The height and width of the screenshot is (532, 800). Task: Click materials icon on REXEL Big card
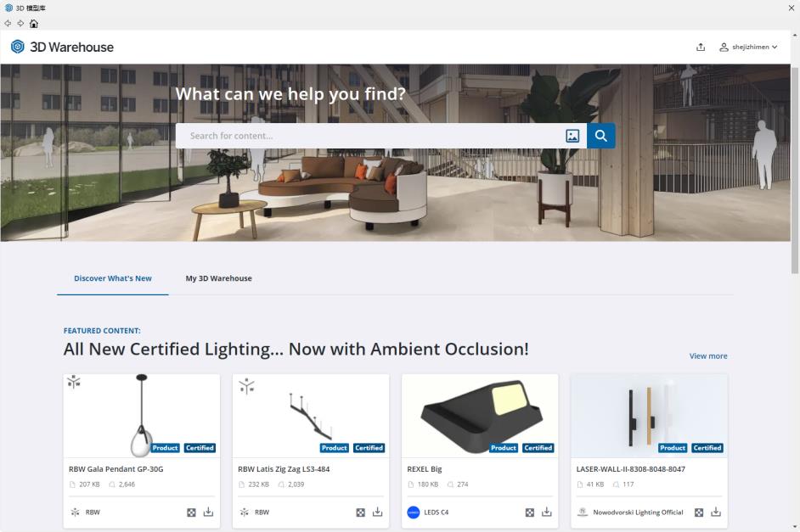tap(530, 512)
